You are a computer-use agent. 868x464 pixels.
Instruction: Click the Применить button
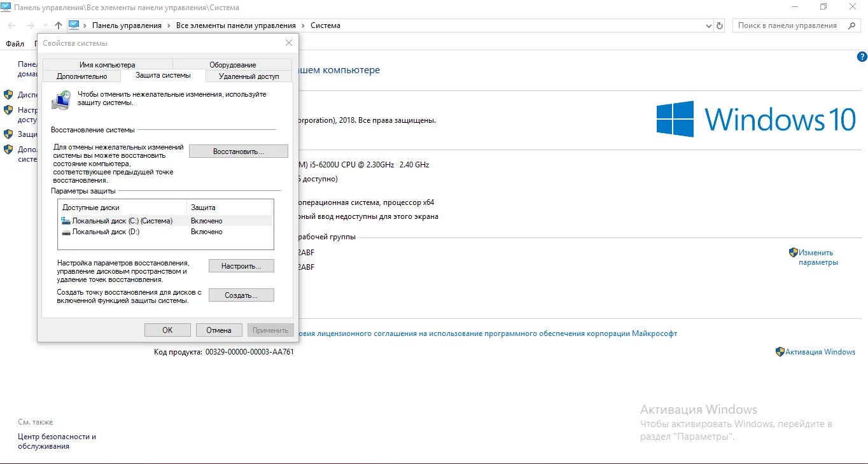270,330
